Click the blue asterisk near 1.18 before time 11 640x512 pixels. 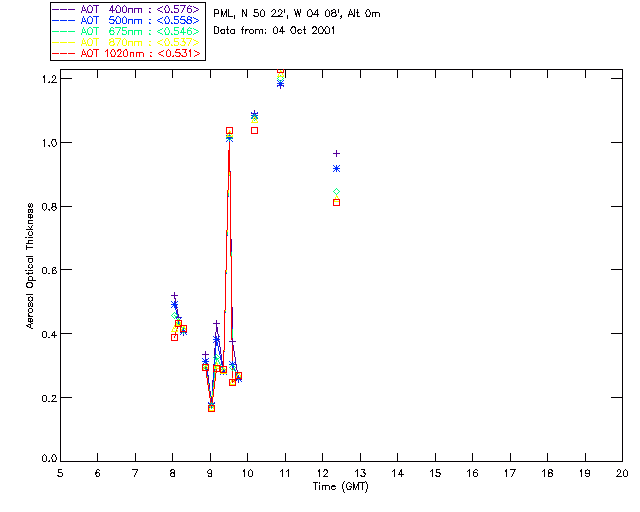point(280,85)
